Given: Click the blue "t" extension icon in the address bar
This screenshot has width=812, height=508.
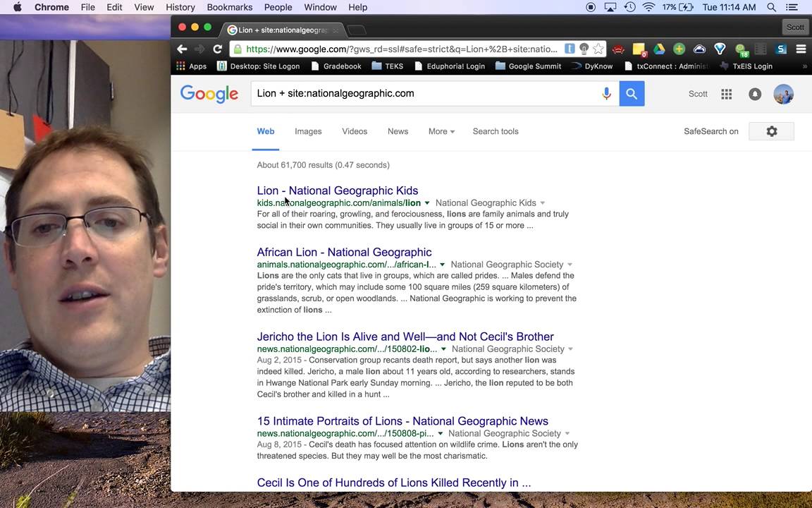Looking at the screenshot, I should [569, 49].
